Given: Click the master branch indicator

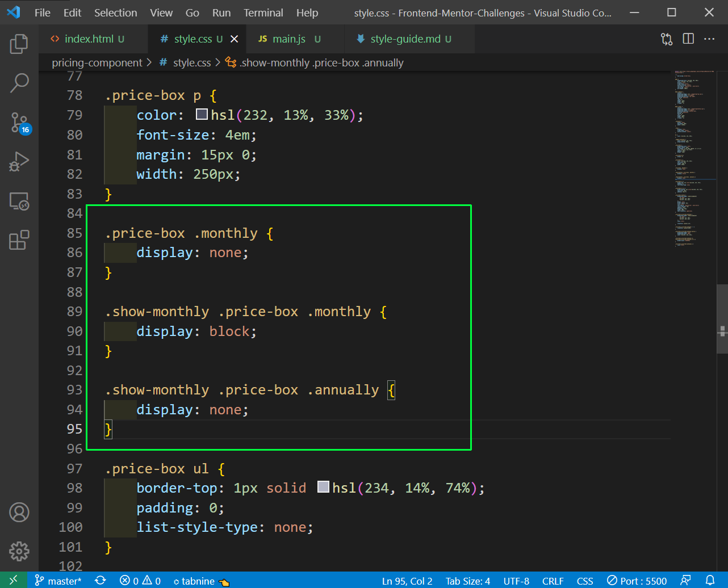Looking at the screenshot, I should [x=58, y=581].
